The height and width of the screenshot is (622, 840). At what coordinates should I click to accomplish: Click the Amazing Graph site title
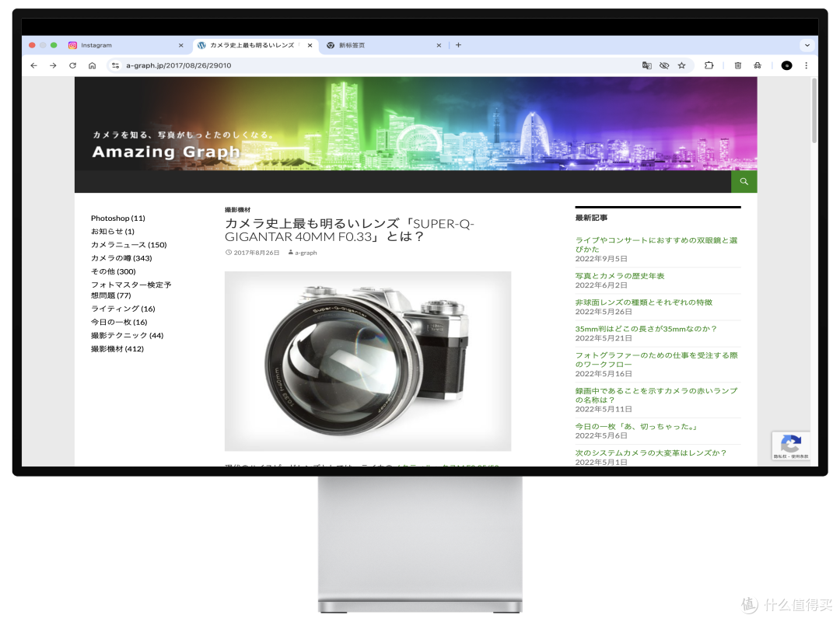(x=166, y=152)
